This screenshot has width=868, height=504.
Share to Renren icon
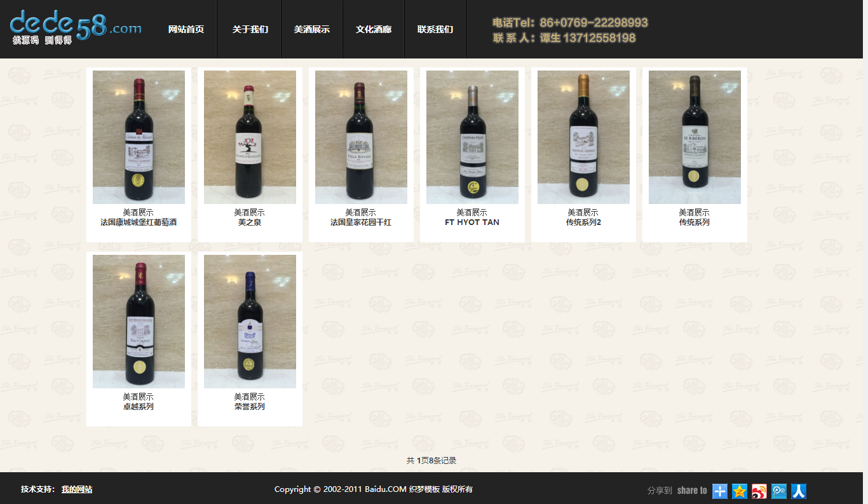(799, 491)
